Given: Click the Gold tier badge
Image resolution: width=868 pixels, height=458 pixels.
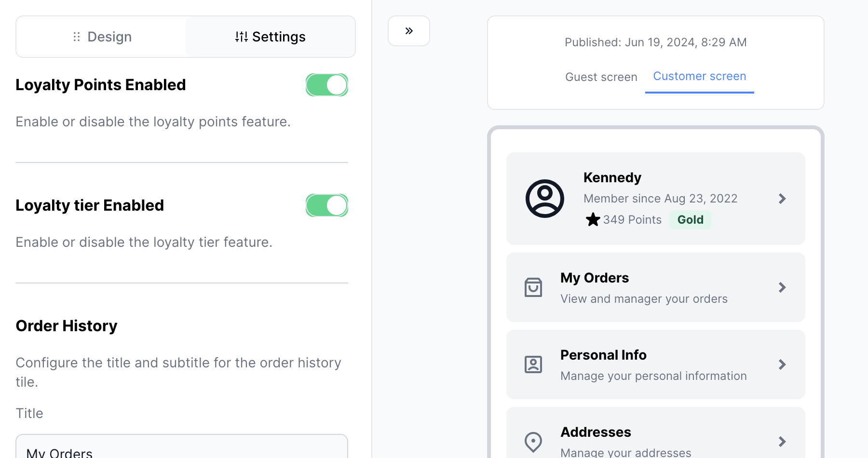Looking at the screenshot, I should 690,220.
